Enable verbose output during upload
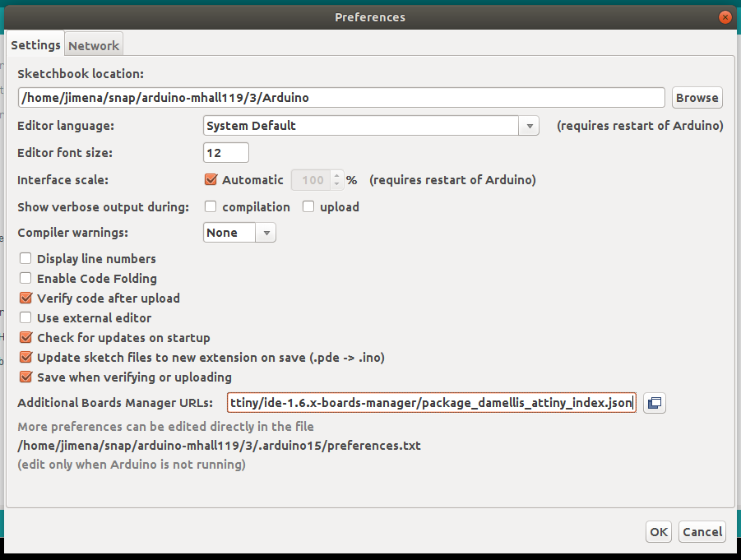Screen dimensions: 741x560 308,207
